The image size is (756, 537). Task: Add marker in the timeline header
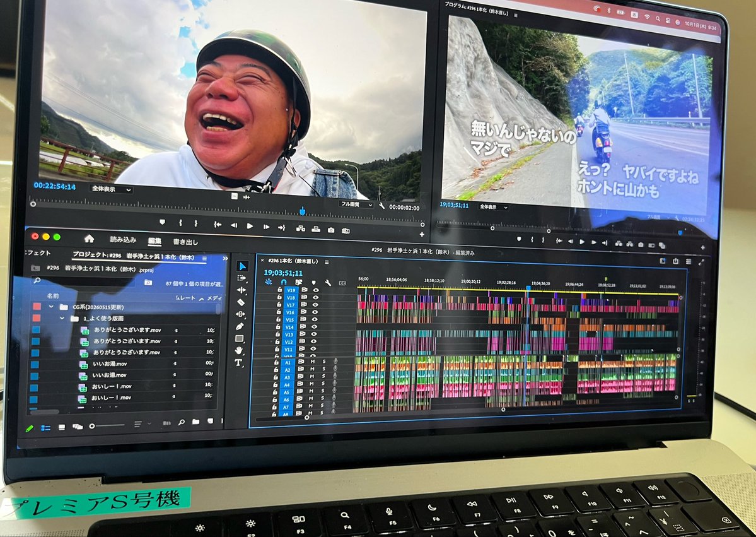coord(314,283)
